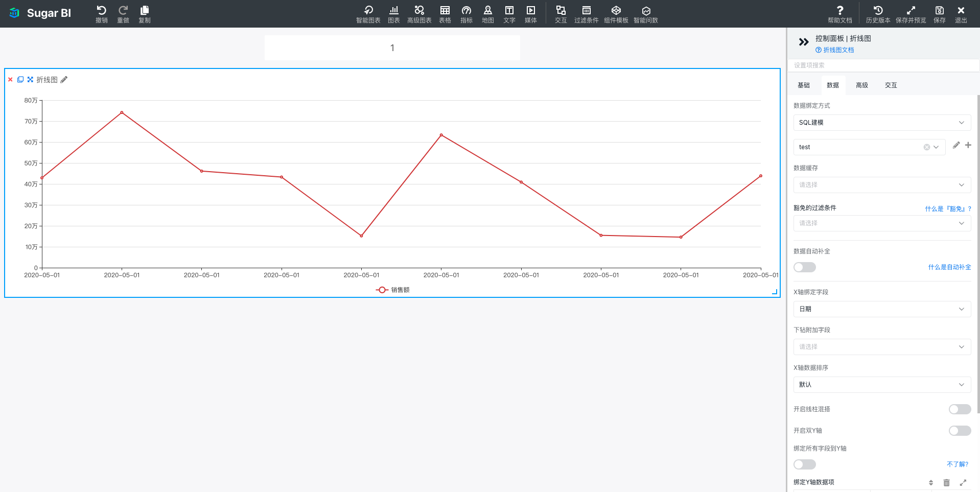Open Smart Q&A (智能问数) icon
The width and height of the screenshot is (980, 492).
point(646,10)
